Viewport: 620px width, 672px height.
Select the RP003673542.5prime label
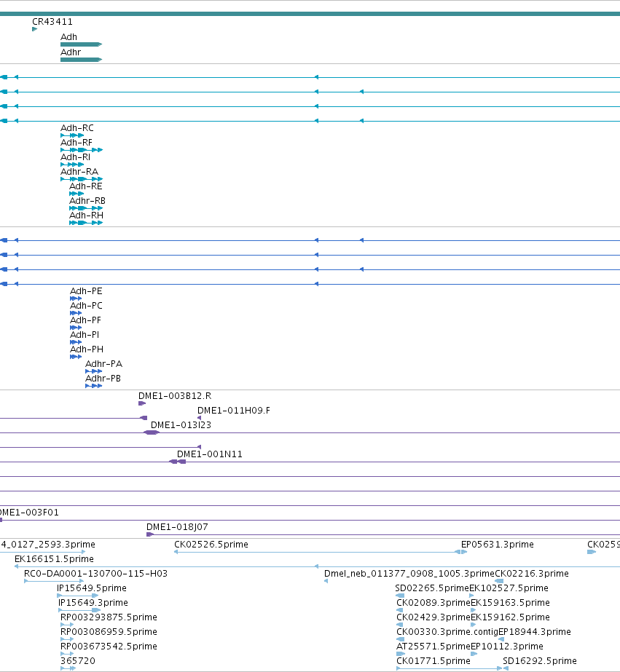click(109, 647)
